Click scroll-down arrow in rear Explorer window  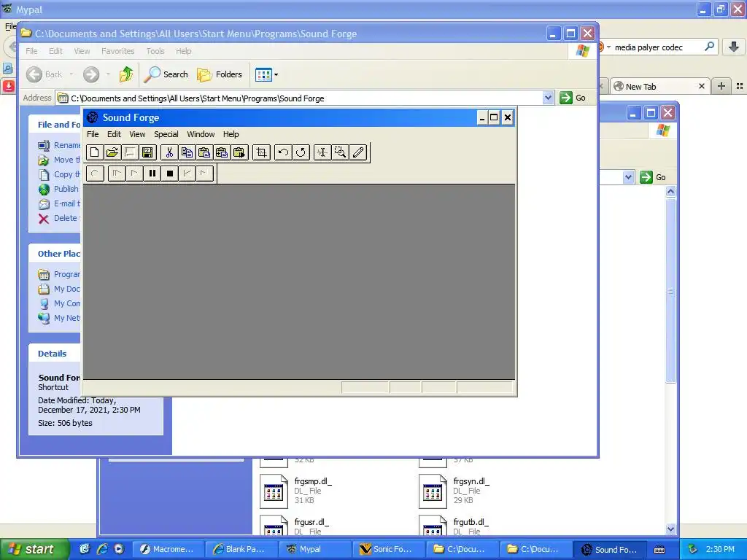tap(671, 529)
